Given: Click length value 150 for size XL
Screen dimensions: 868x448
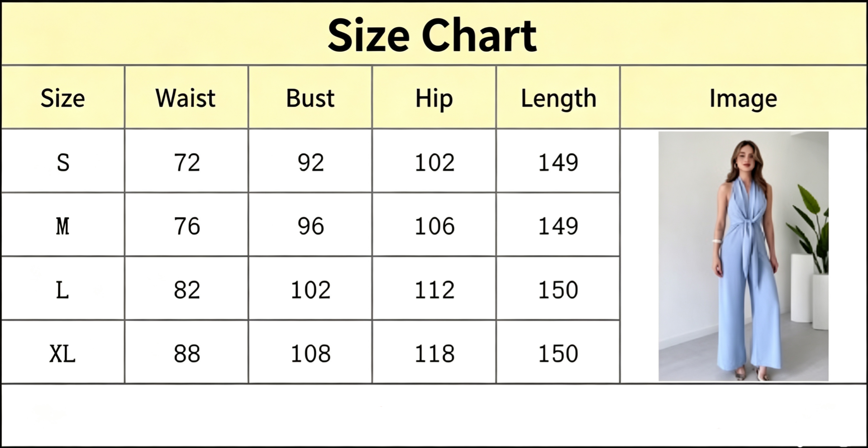Looking at the screenshot, I should coord(558,354).
